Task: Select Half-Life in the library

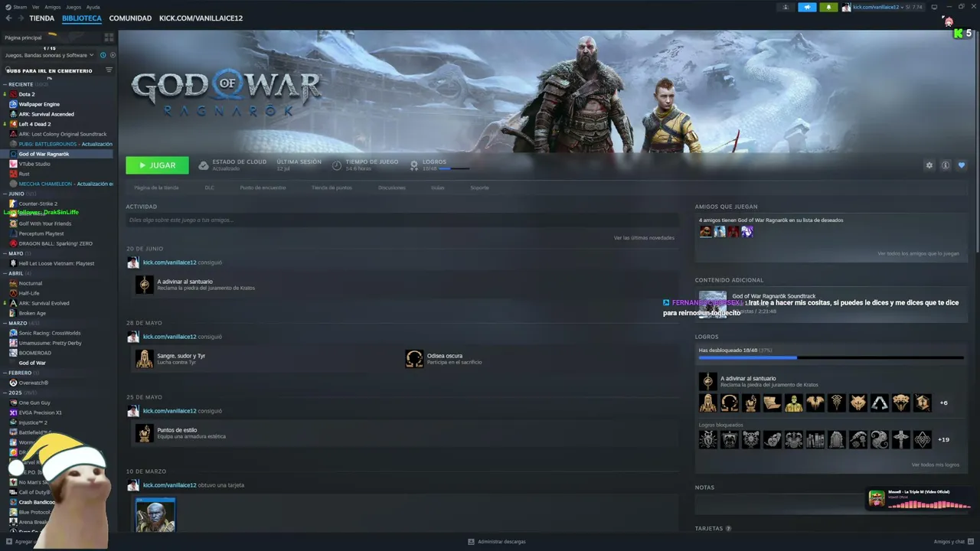Action: 29,293
